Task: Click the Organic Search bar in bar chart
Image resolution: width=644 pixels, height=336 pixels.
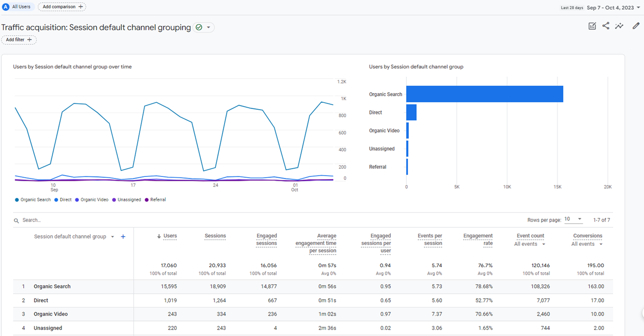Action: (484, 94)
